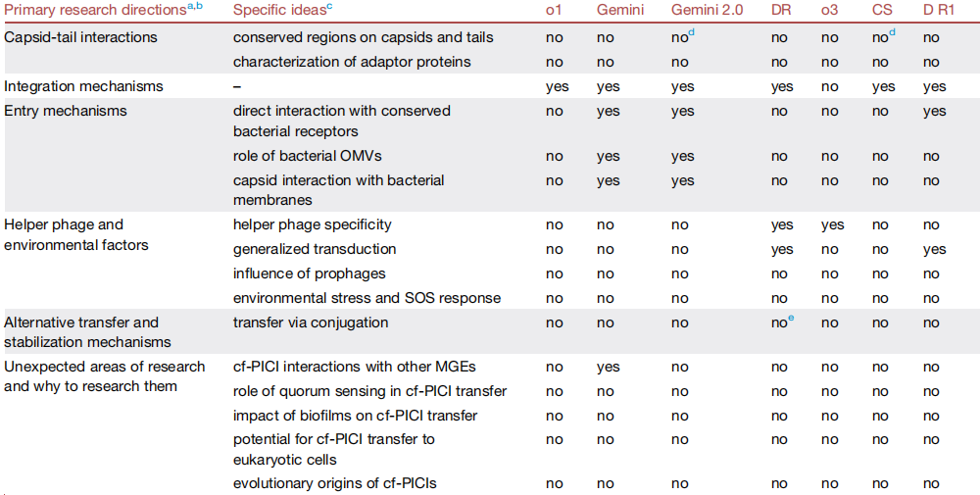This screenshot has width=980, height=495.
Task: Select the "yes" cell in the o3 column
Action: click(x=833, y=224)
